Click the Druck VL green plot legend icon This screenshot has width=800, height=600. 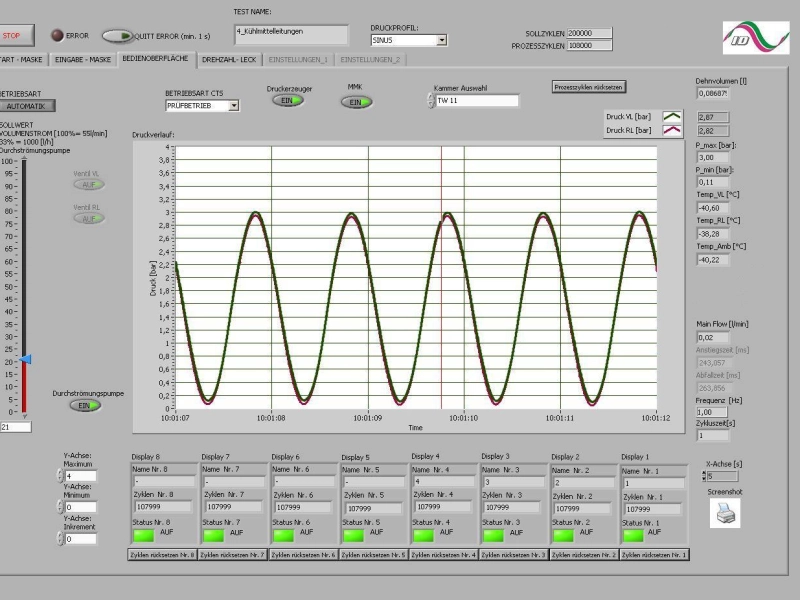coord(672,117)
